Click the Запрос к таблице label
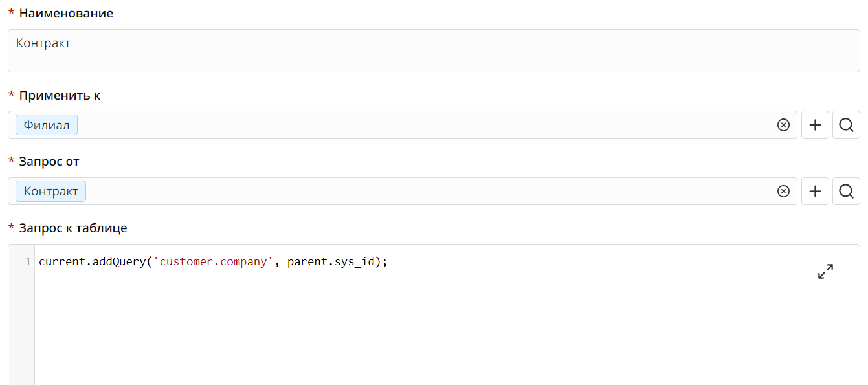Image resolution: width=868 pixels, height=385 pixels. (x=73, y=228)
